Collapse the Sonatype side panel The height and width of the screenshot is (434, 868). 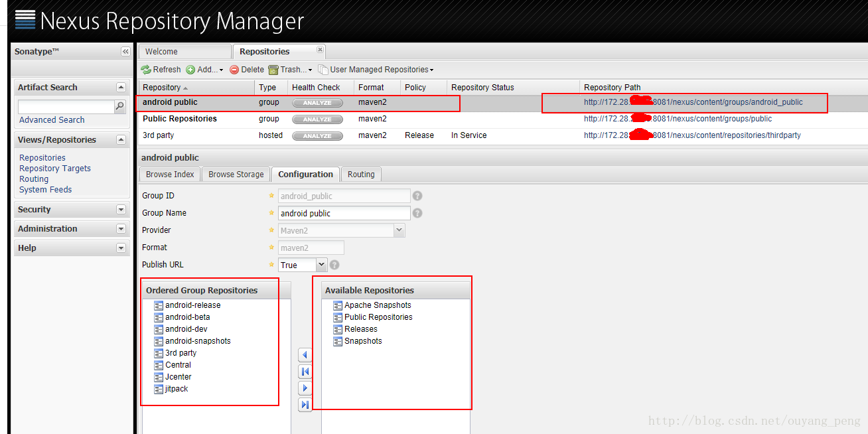click(x=125, y=52)
